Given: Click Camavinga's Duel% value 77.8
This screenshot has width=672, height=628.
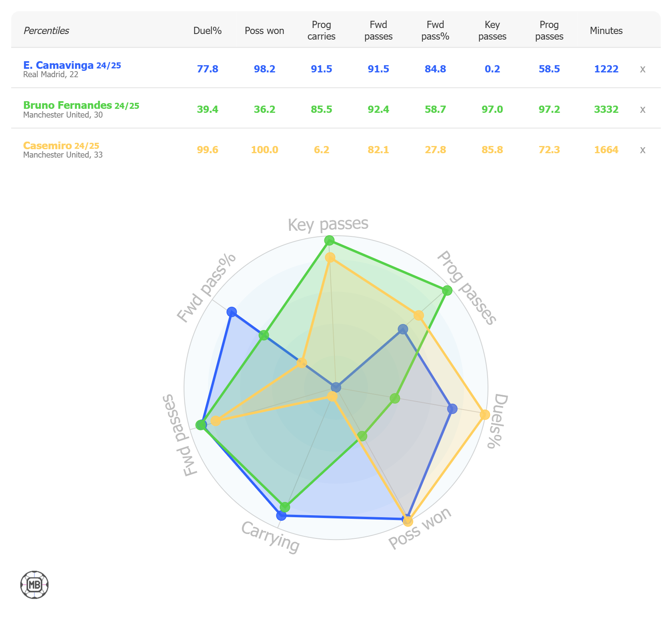Looking at the screenshot, I should (208, 69).
